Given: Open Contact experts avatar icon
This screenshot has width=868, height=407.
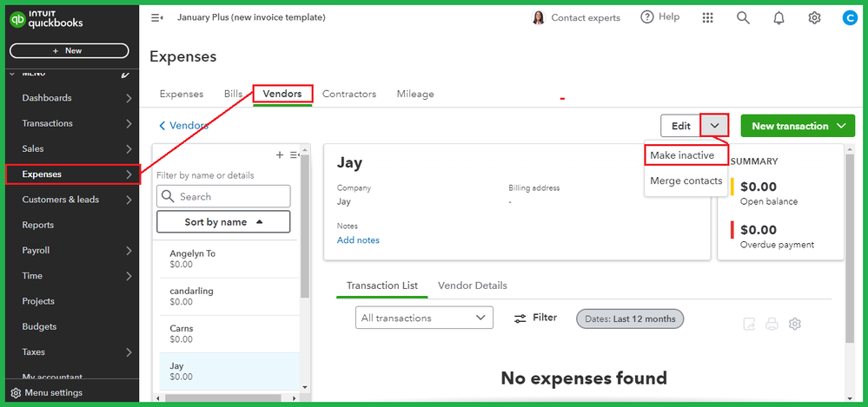Looking at the screenshot, I should [x=538, y=17].
